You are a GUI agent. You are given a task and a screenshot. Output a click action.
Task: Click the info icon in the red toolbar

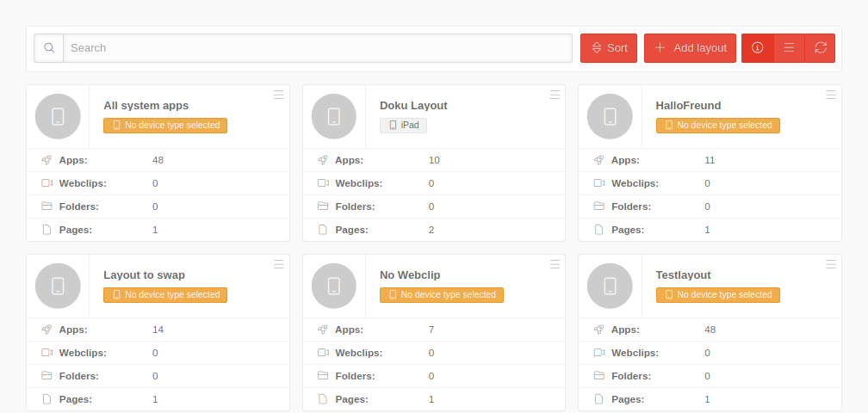(757, 48)
